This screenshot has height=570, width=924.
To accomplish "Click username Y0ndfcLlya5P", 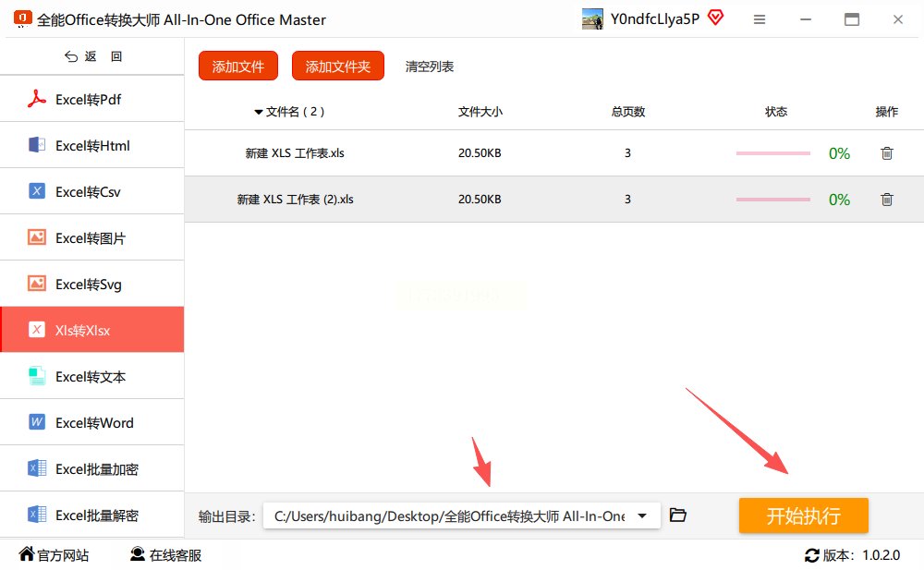I will pyautogui.click(x=655, y=18).
